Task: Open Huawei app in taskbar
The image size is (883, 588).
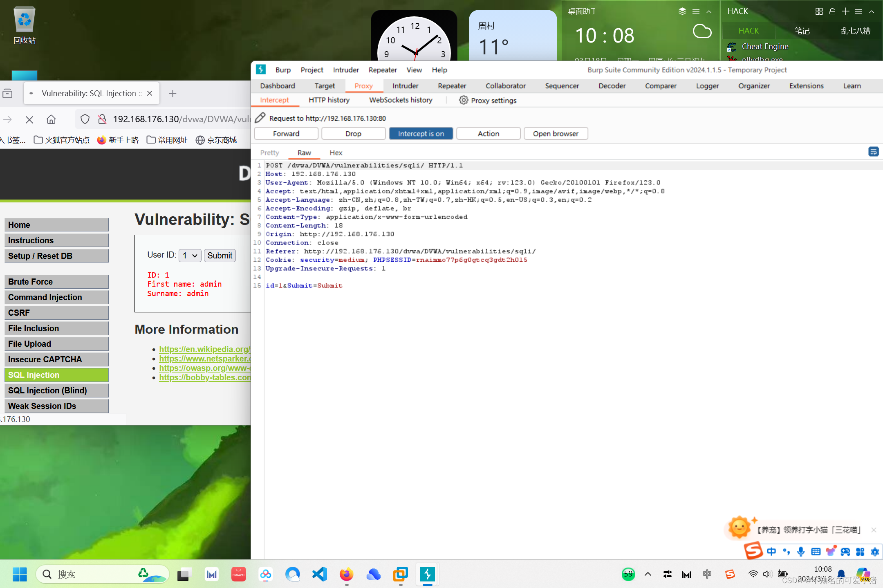Action: tap(239, 574)
